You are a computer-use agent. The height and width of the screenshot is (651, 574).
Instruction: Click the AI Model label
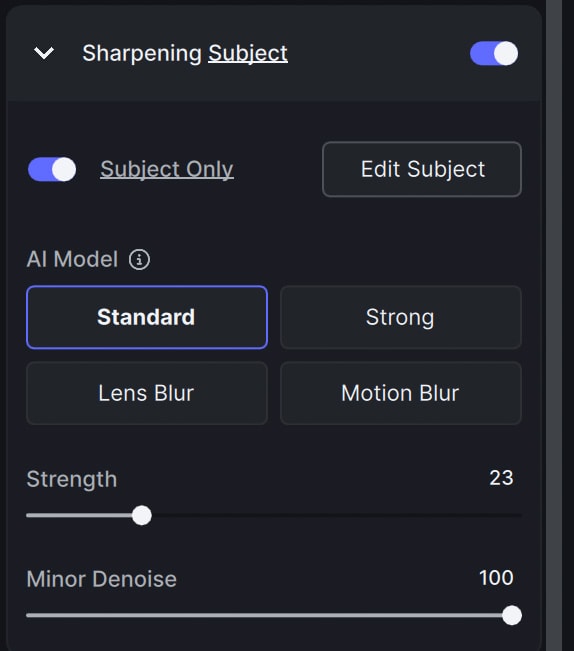coord(72,259)
